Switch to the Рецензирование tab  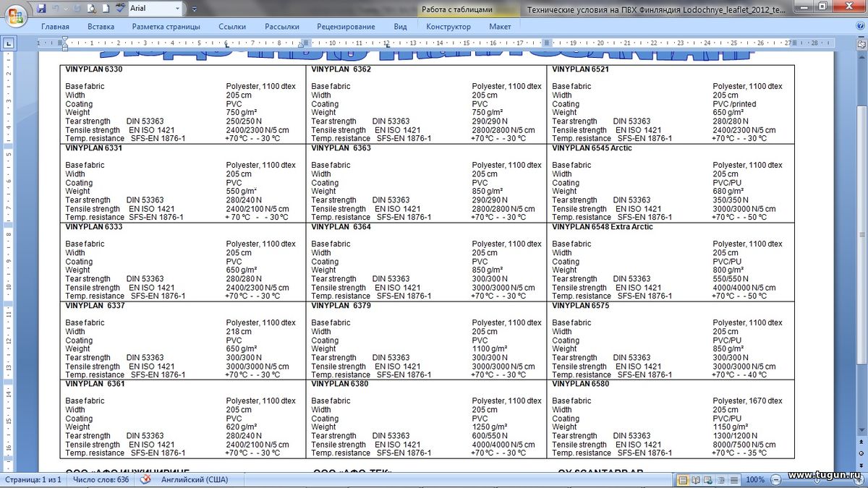[x=346, y=27]
